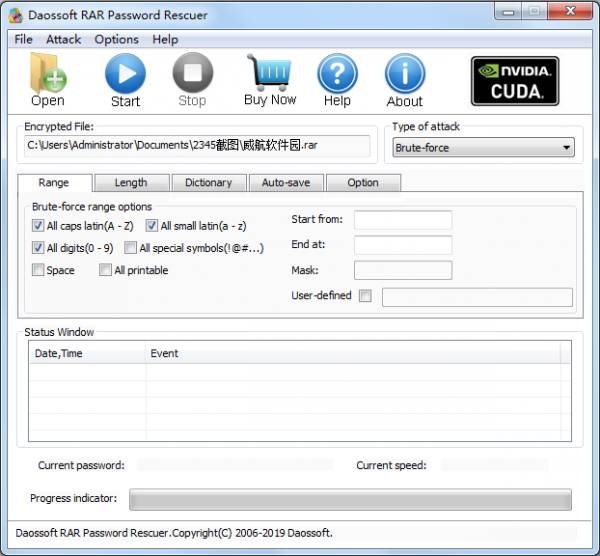This screenshot has height=556, width=600.
Task: Click the Encrypted File path field
Action: coord(197,146)
